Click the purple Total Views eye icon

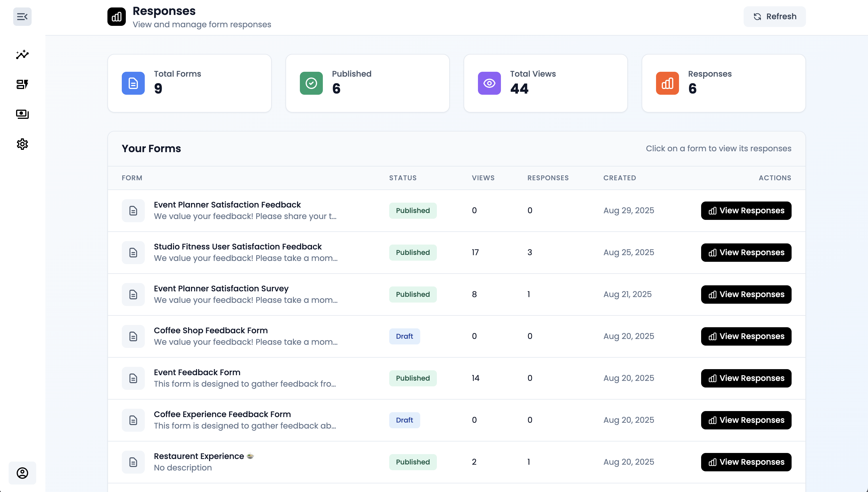pyautogui.click(x=489, y=83)
